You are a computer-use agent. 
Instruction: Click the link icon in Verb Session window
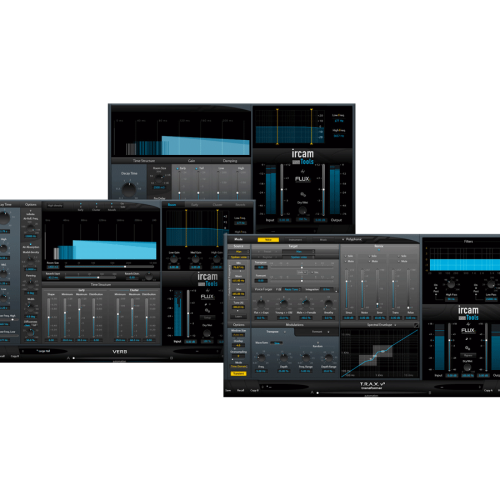(x=303, y=194)
